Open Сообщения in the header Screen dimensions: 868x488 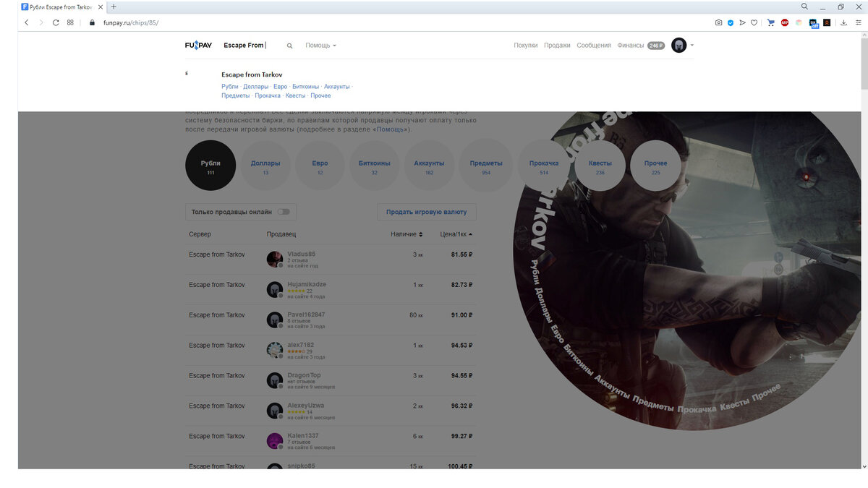(x=594, y=46)
